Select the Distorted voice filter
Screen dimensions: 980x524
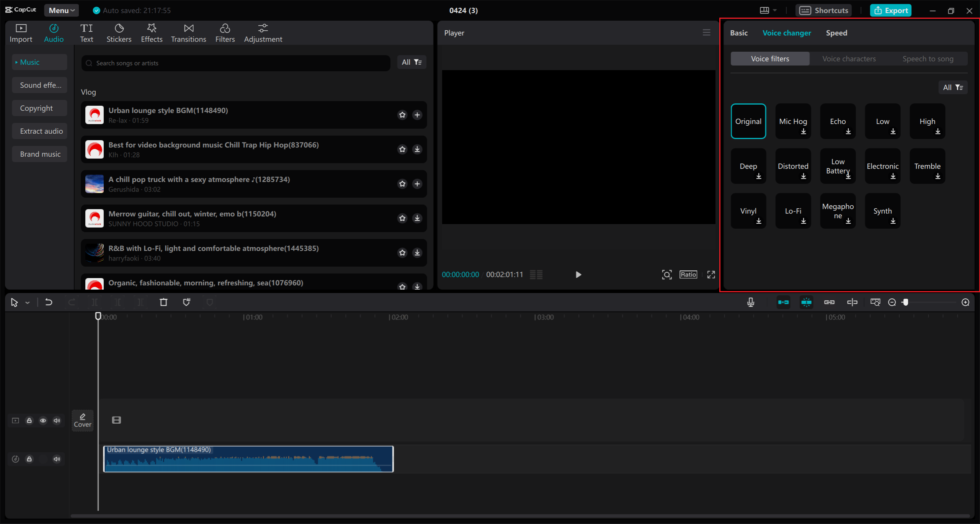793,166
